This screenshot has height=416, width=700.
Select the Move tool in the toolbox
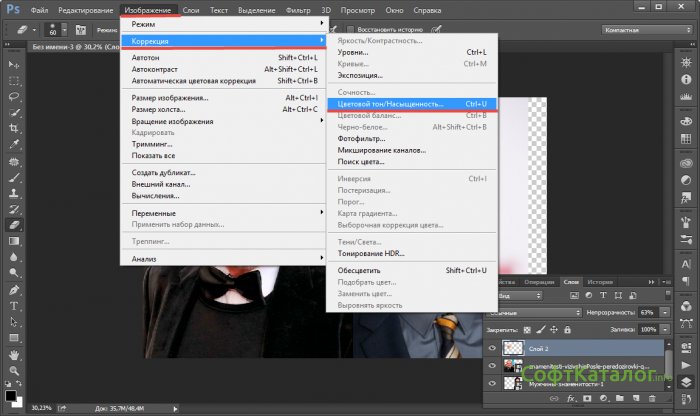click(14, 63)
